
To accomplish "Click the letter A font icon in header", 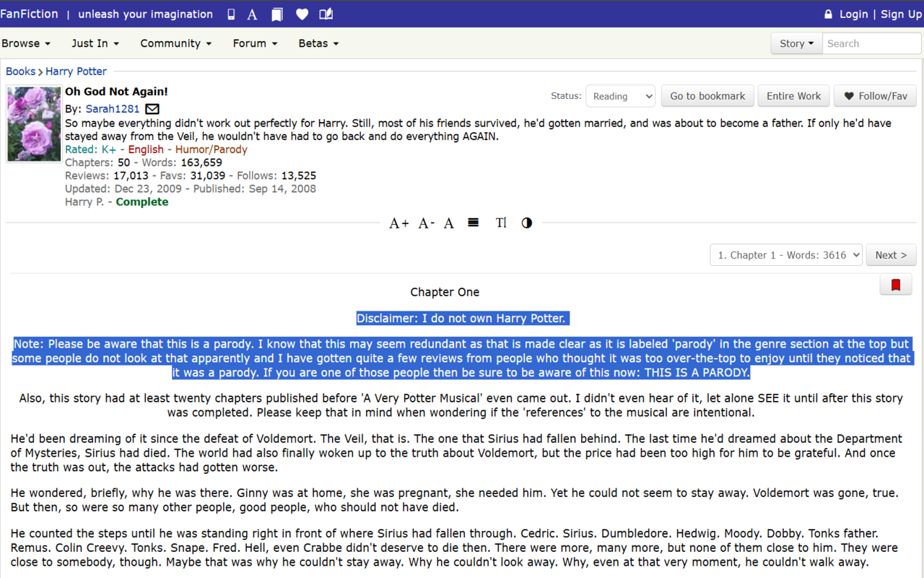I will [x=253, y=14].
